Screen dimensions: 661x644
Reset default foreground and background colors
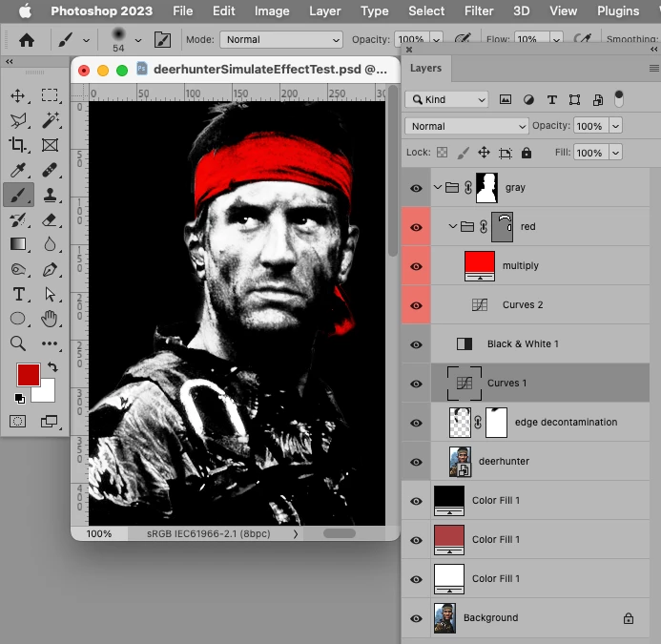(19, 398)
